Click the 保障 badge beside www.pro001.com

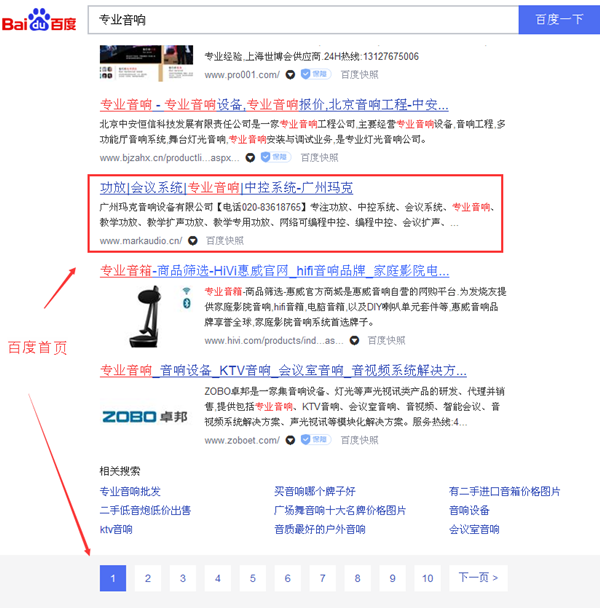[x=316, y=74]
